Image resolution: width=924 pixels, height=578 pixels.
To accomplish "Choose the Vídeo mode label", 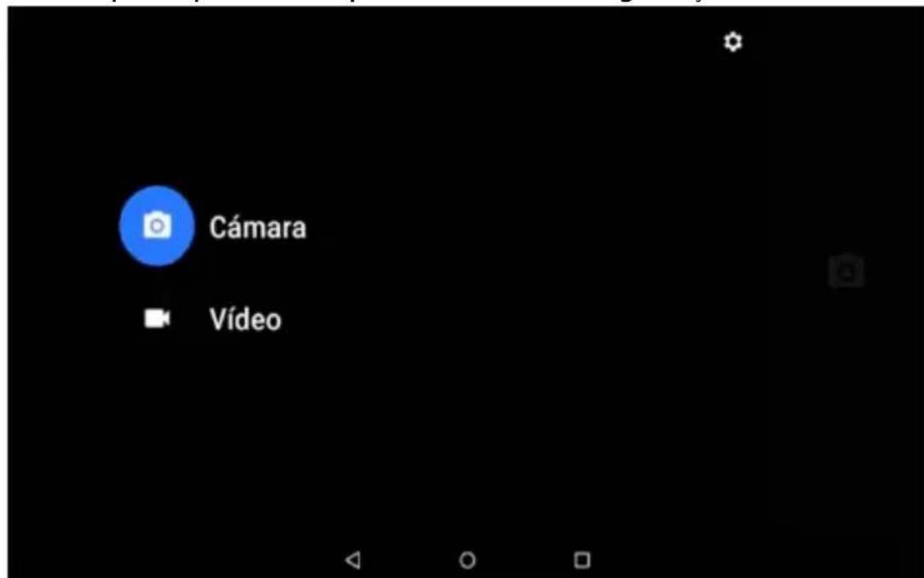I will coord(245,319).
